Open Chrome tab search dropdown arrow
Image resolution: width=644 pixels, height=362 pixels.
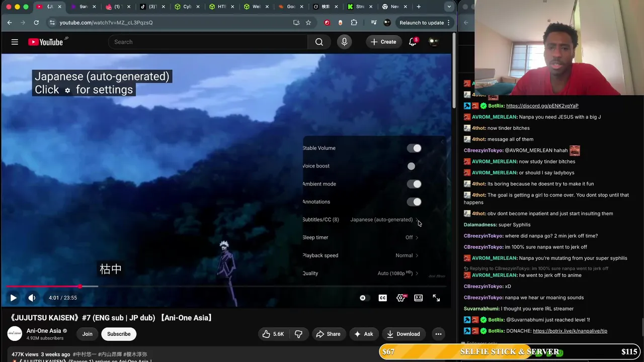click(x=449, y=7)
